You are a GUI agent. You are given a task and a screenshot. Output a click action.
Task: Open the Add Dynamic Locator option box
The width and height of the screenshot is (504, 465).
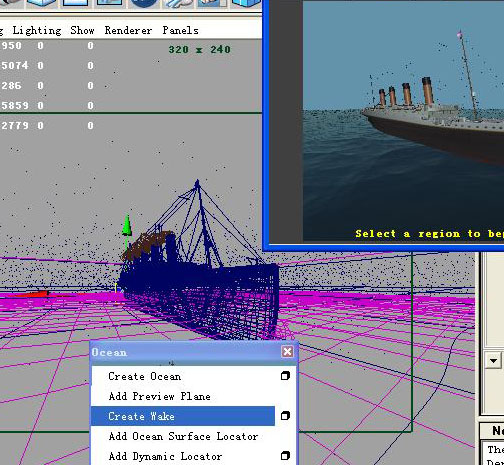[285, 456]
